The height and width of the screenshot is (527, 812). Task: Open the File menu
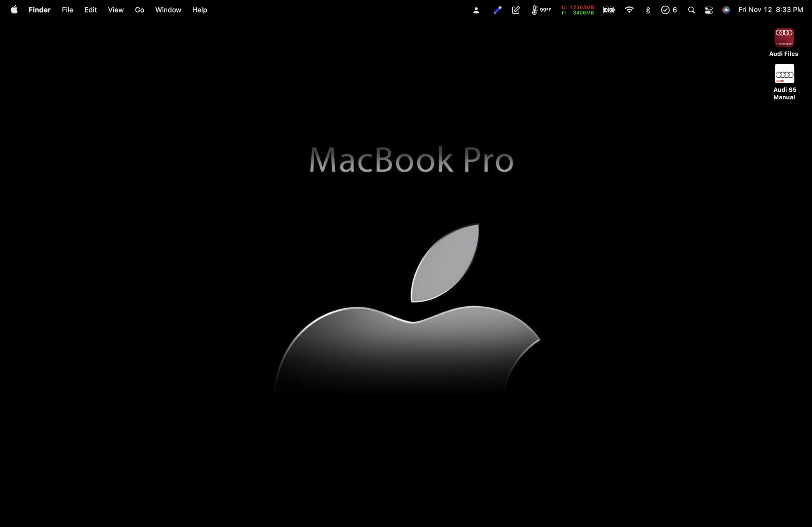click(67, 10)
